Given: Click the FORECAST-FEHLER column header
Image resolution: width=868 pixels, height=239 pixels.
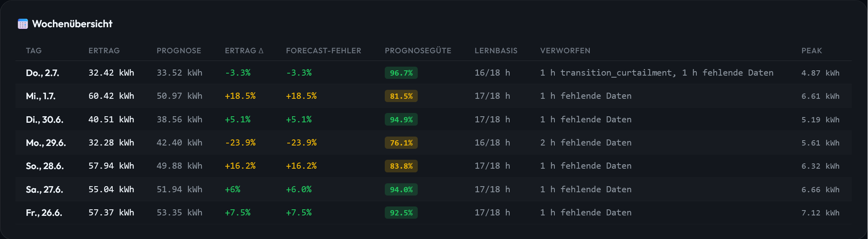Looking at the screenshot, I should point(323,51).
